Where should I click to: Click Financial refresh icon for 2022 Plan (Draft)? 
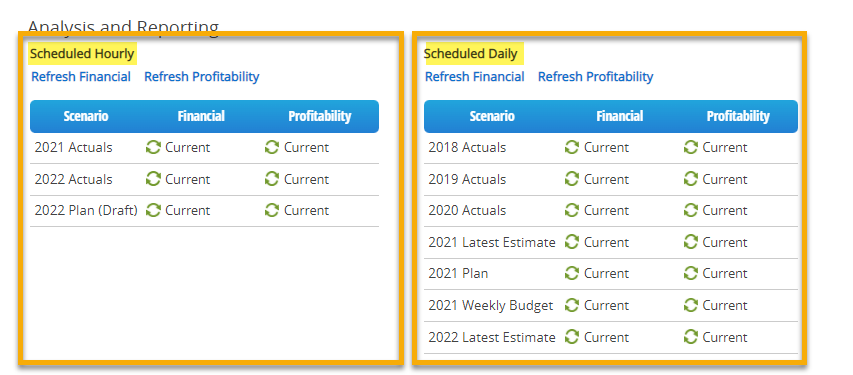tap(153, 210)
